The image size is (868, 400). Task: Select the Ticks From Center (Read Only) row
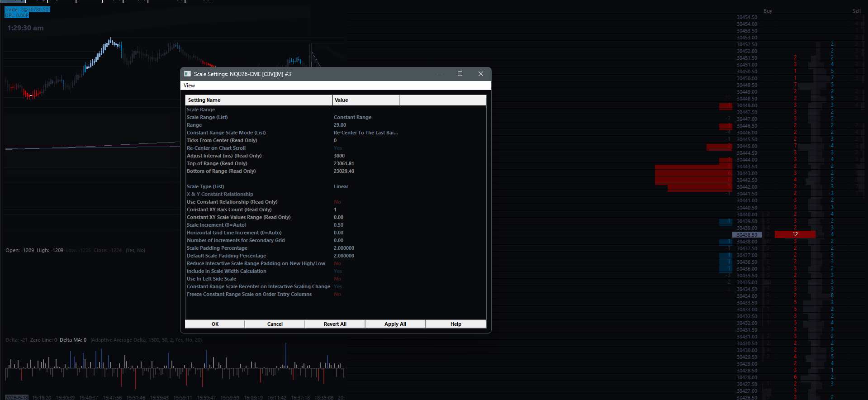point(336,140)
